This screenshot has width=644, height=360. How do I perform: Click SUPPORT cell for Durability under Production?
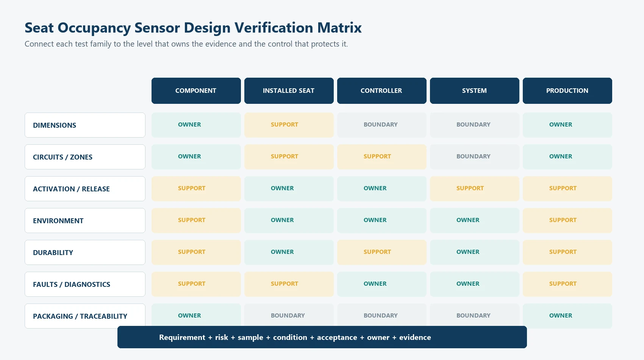(567, 252)
